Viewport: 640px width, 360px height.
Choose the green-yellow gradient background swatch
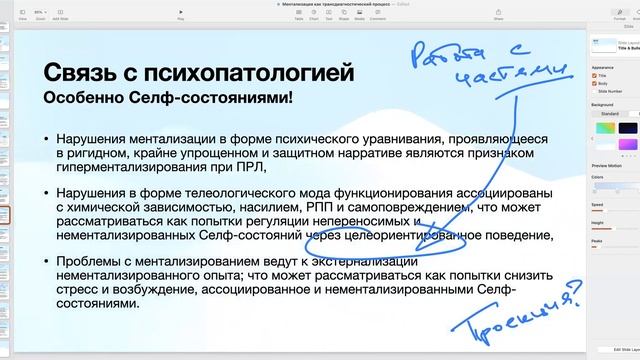point(605,128)
